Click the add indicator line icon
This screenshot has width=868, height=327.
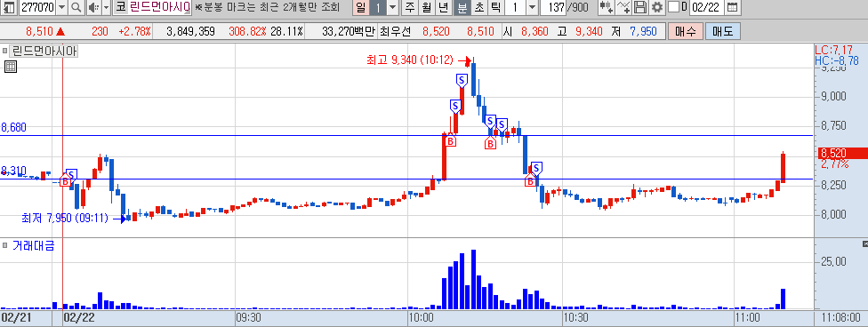(624, 8)
